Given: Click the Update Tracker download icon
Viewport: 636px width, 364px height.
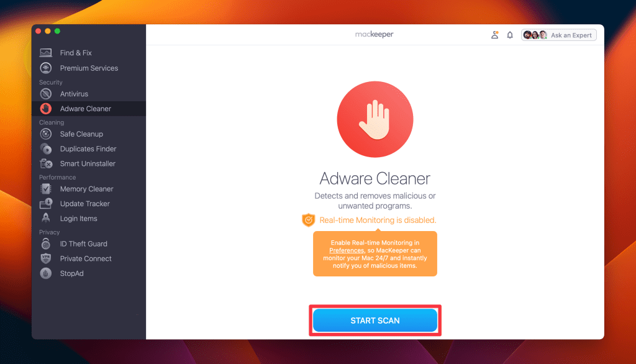Looking at the screenshot, I should tap(46, 203).
